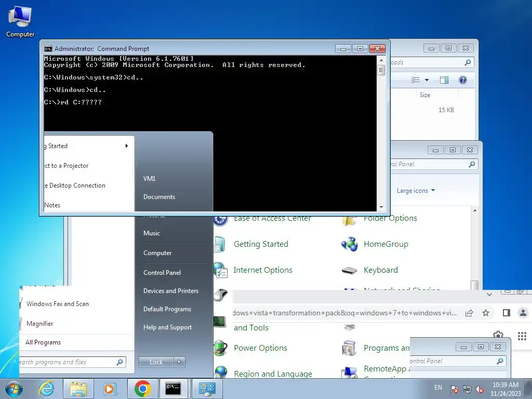Click the Chrome share page icon
The image size is (532, 399).
(469, 313)
